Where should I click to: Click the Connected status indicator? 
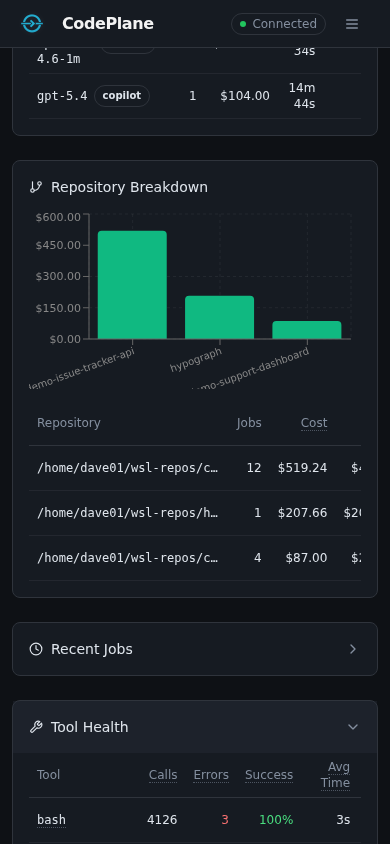coord(278,24)
